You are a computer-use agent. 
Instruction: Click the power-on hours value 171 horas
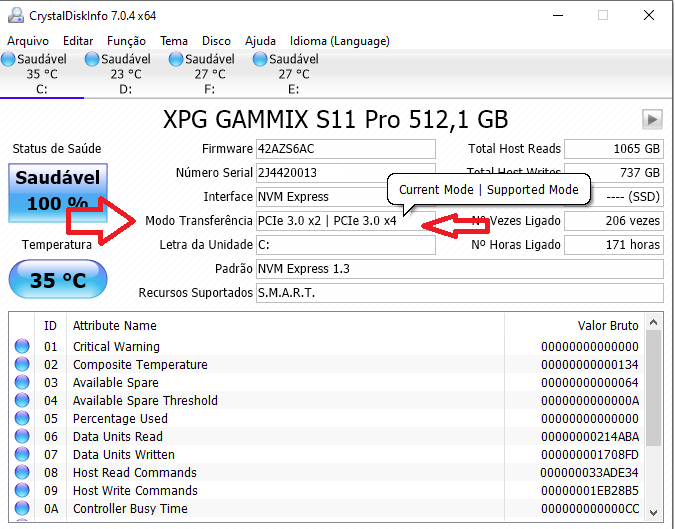pos(614,245)
